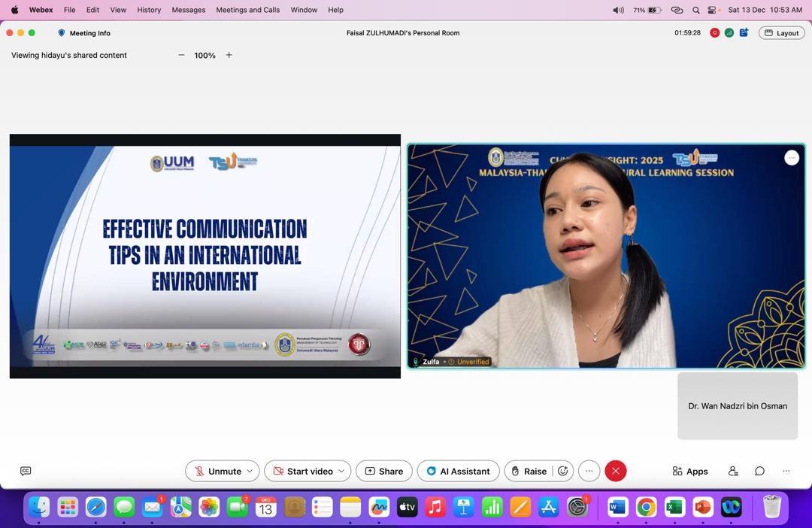Click the Meeting Info shield icon

pyautogui.click(x=62, y=33)
